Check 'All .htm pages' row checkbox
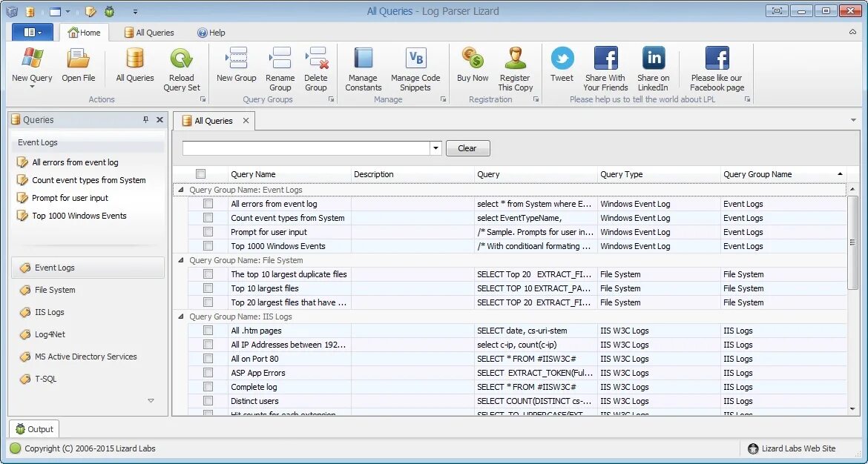 point(208,331)
